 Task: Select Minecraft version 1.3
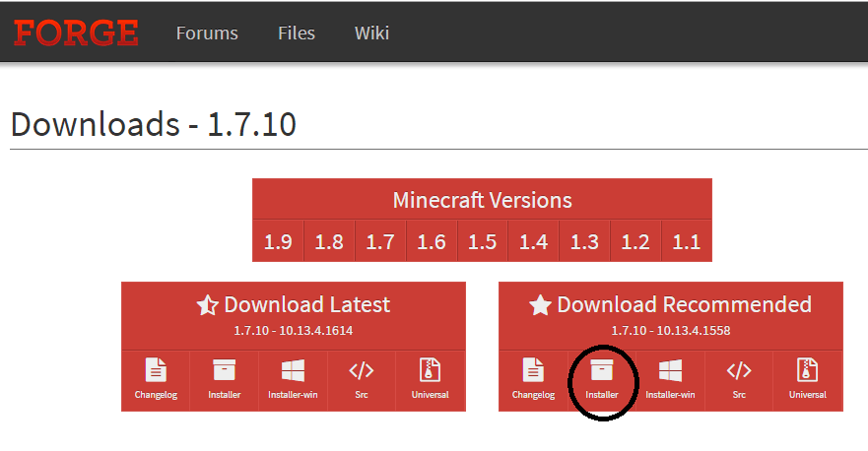click(584, 241)
